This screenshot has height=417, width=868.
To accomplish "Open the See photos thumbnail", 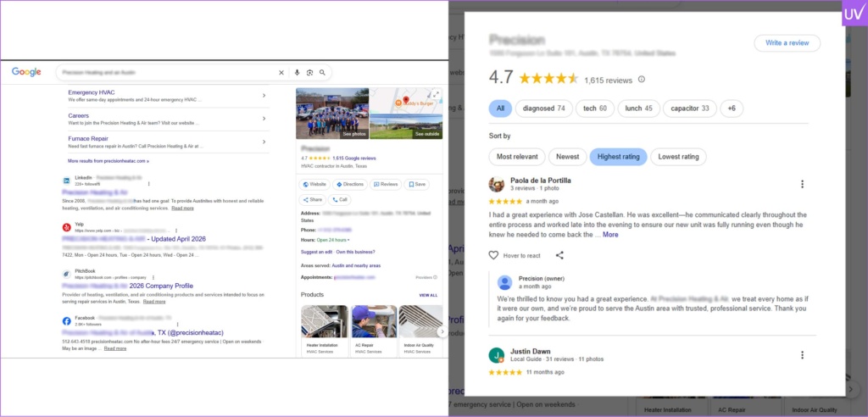I will [332, 113].
